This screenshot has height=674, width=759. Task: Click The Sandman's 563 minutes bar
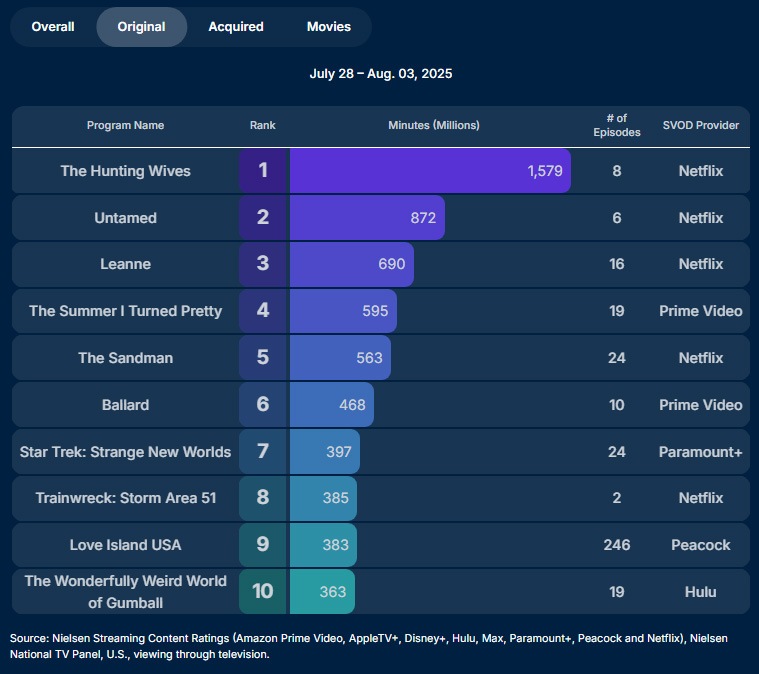340,357
